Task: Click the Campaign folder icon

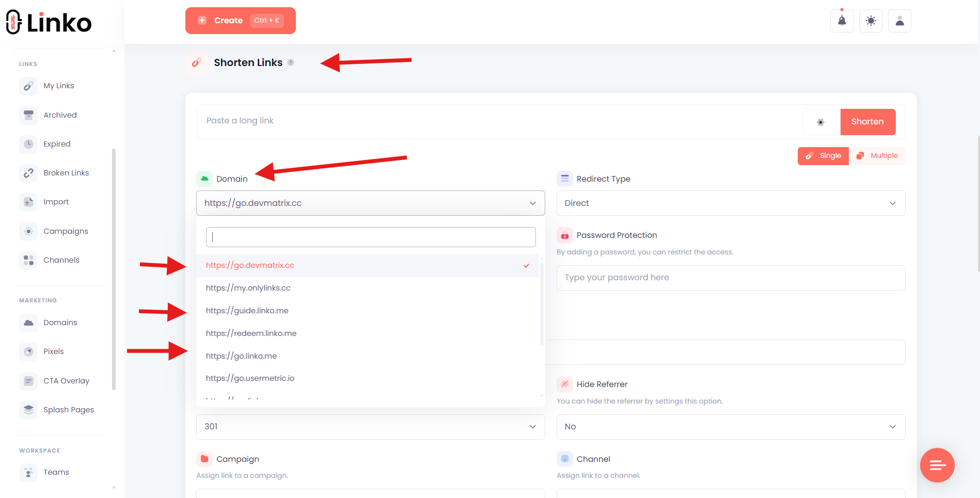Action: pos(204,459)
